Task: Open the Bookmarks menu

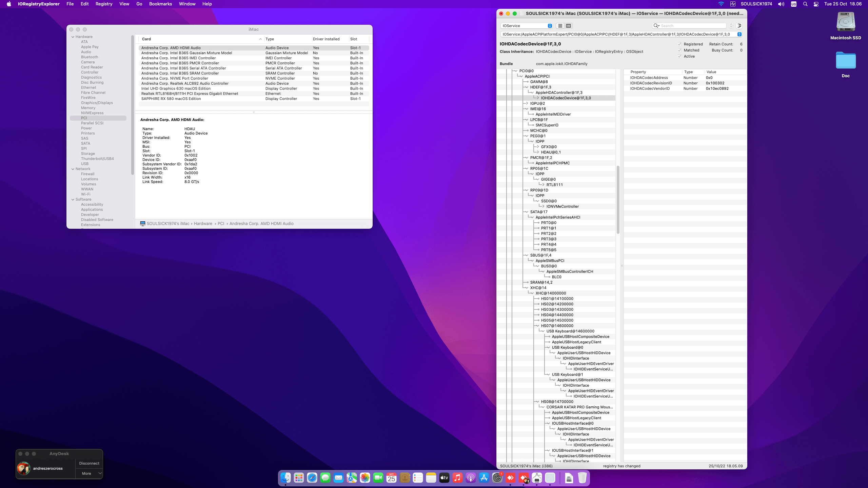Action: (x=160, y=4)
